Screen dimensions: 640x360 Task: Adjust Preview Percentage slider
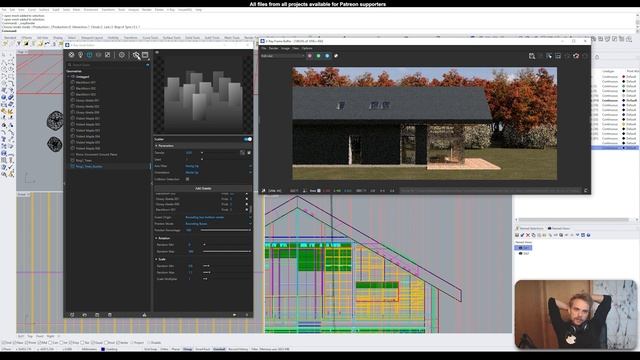pos(226,230)
